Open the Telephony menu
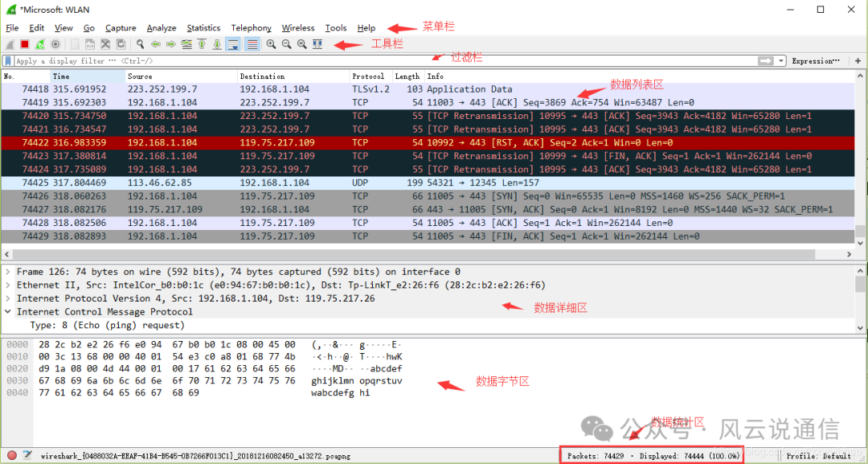868x464 pixels. 252,27
